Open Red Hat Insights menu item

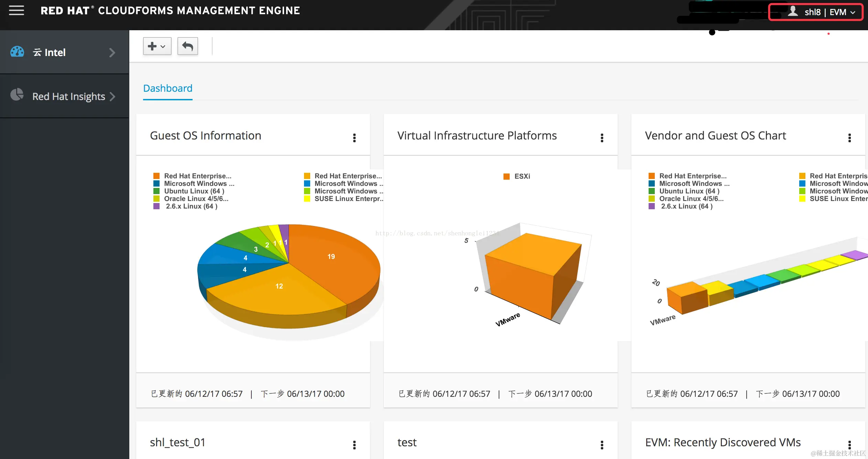tap(68, 97)
